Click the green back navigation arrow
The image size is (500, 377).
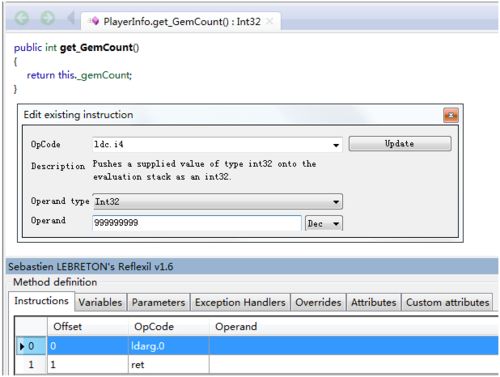22,18
